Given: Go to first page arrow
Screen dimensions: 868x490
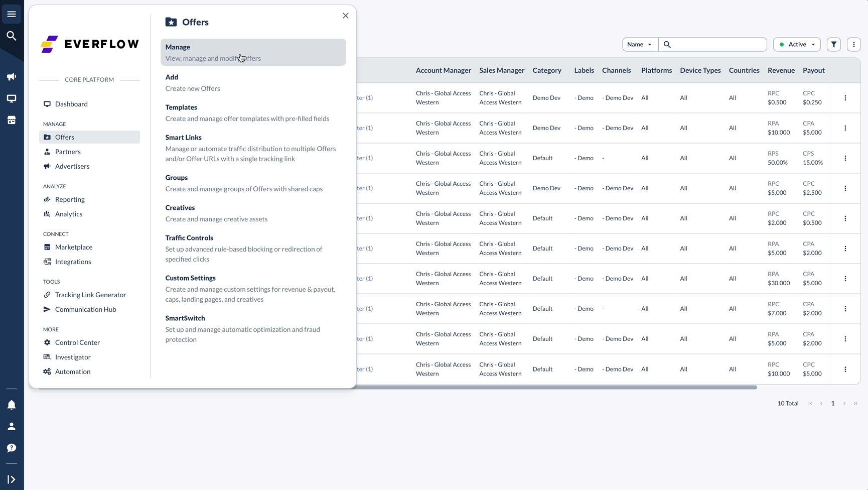Looking at the screenshot, I should pyautogui.click(x=810, y=403).
